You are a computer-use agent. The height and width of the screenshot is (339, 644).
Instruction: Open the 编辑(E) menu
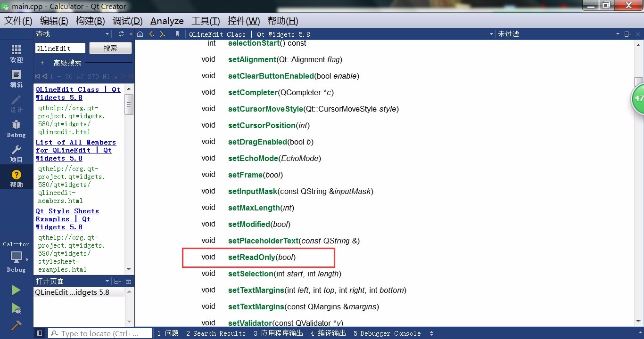click(x=54, y=21)
